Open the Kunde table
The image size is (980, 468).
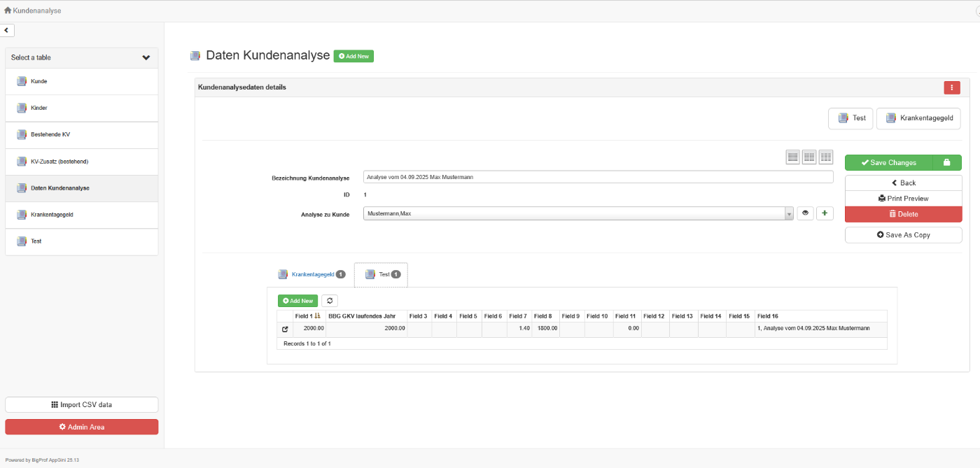pos(82,82)
